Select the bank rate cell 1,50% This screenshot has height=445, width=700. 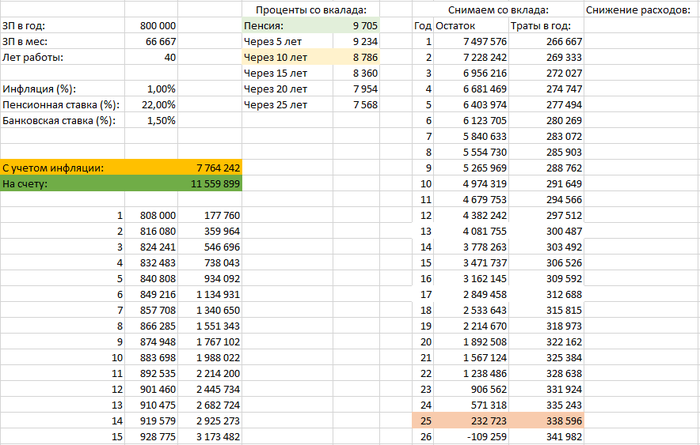click(x=159, y=121)
